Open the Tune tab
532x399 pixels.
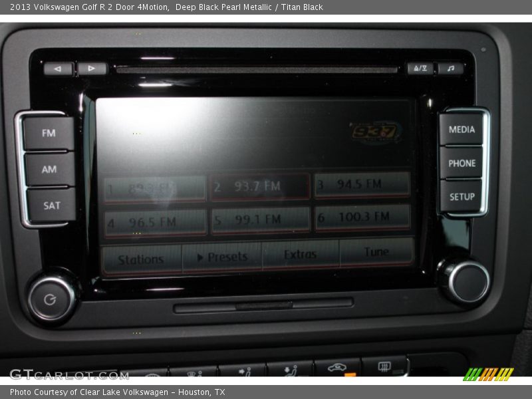[376, 252]
